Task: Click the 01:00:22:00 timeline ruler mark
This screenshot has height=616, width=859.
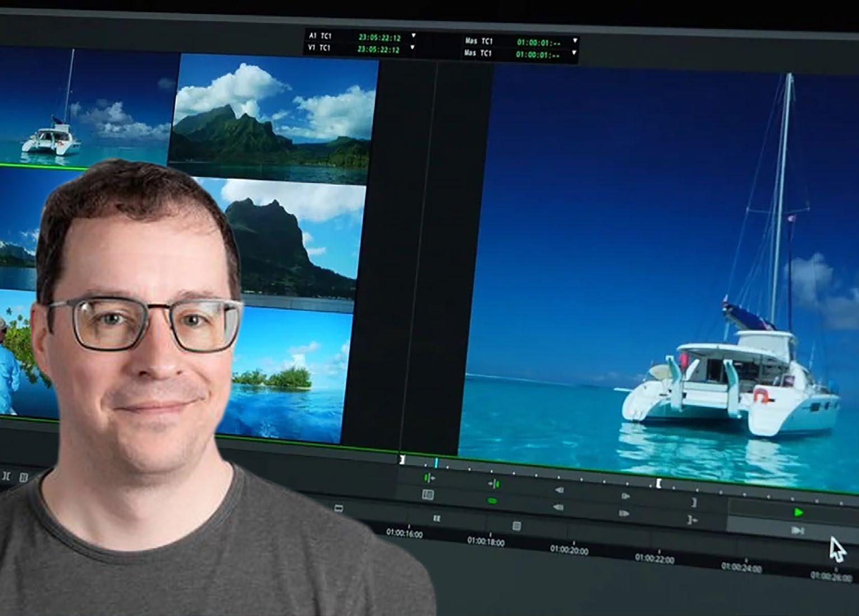Action: tap(655, 558)
